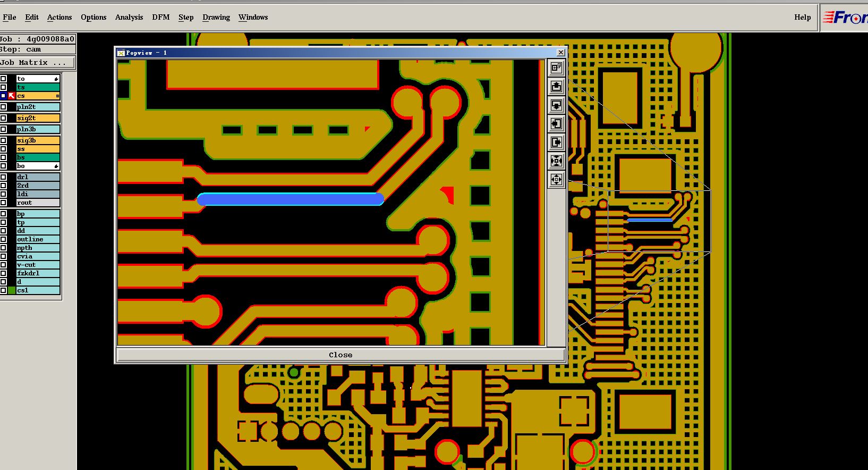Toggle display checkbox for layer ts
868x470 pixels.
pyautogui.click(x=3, y=87)
